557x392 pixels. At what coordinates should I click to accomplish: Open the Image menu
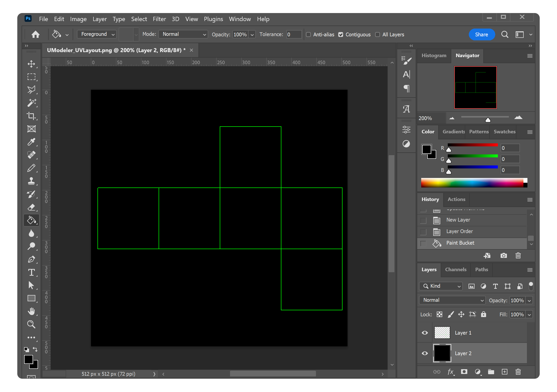(78, 19)
